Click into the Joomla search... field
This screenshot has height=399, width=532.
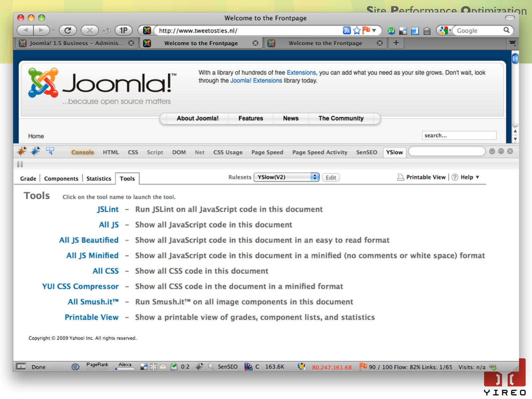click(459, 135)
